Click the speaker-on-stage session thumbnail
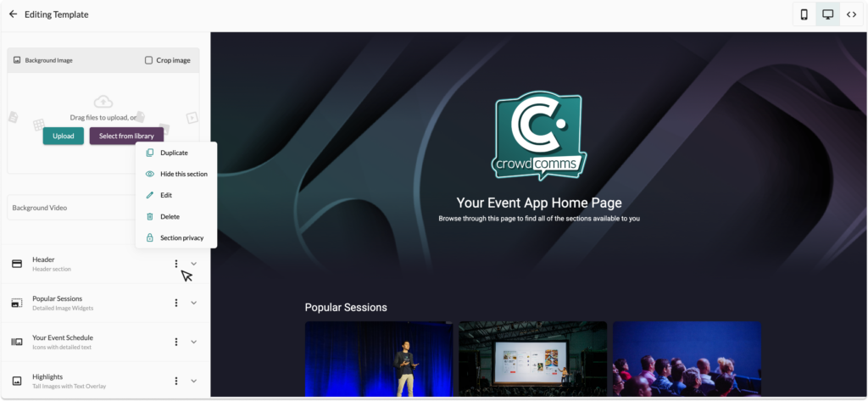The height and width of the screenshot is (401, 868). pos(379,359)
